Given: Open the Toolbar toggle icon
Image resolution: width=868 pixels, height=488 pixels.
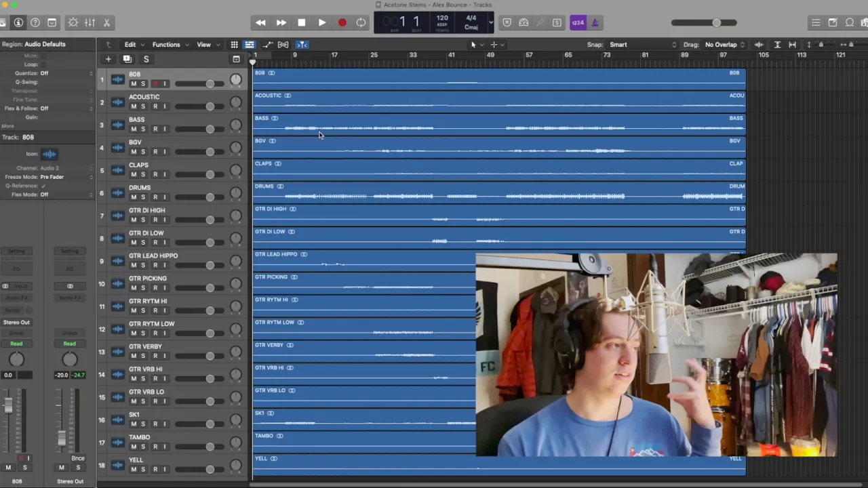Looking at the screenshot, I should [52, 22].
